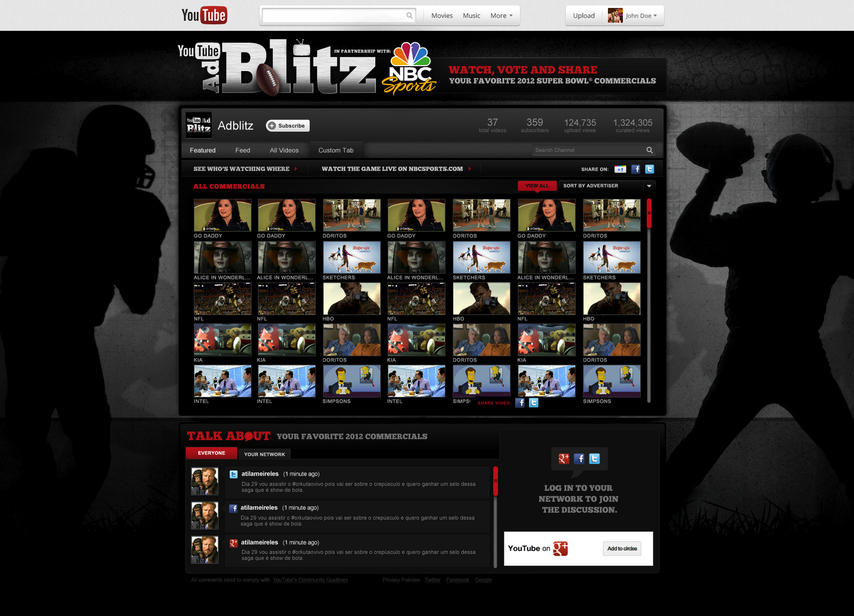Open the Movies menu item
854x616 pixels.
pos(442,16)
